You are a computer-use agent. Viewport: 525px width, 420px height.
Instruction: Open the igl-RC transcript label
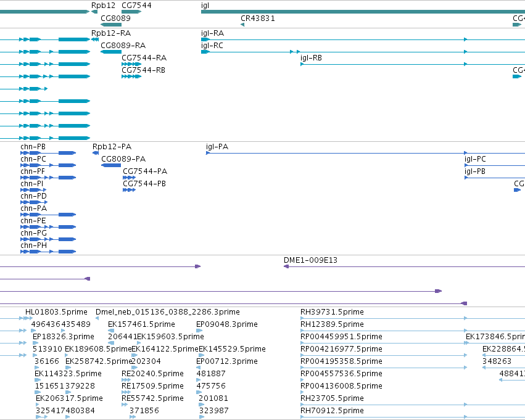click(212, 46)
